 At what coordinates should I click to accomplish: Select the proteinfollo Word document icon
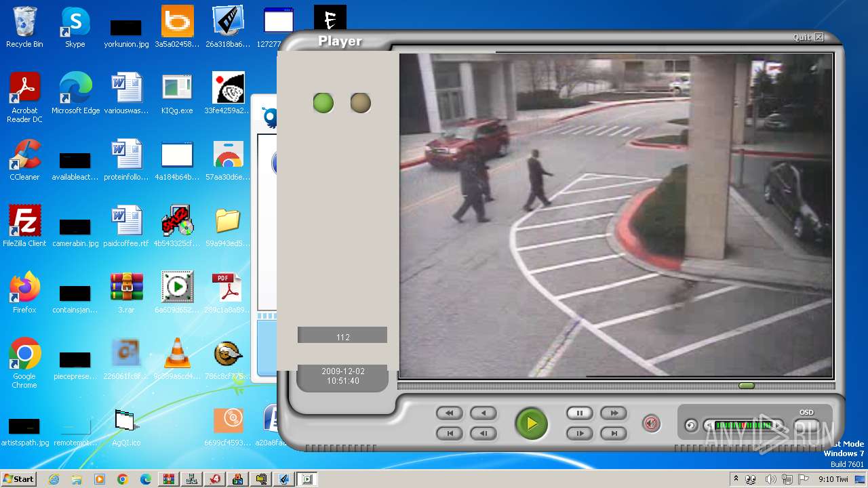(126, 160)
